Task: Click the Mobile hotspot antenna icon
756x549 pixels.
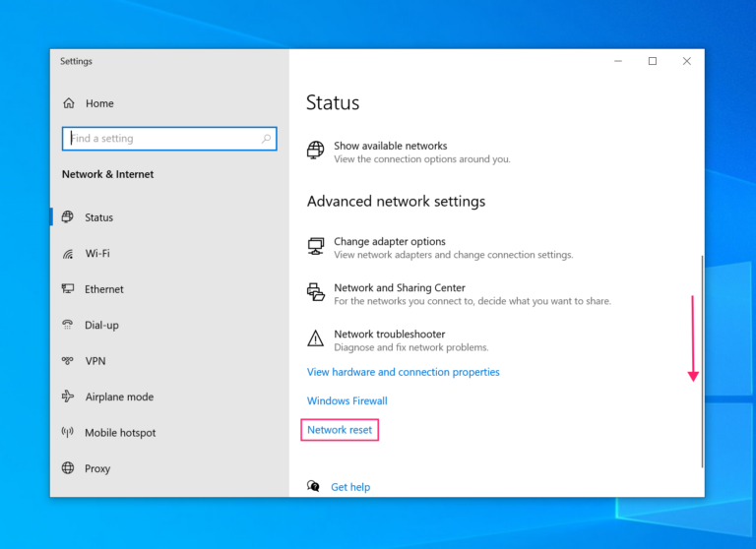Action: coord(68,432)
